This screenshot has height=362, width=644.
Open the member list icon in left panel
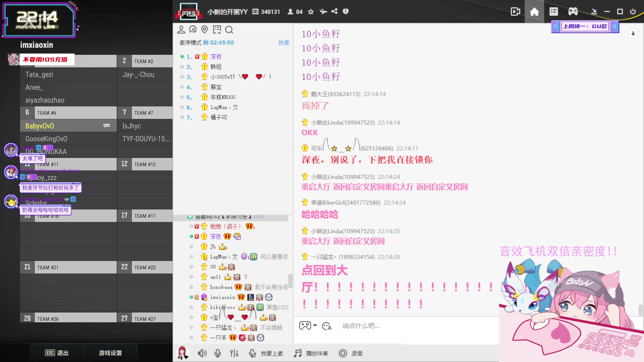pos(181,29)
